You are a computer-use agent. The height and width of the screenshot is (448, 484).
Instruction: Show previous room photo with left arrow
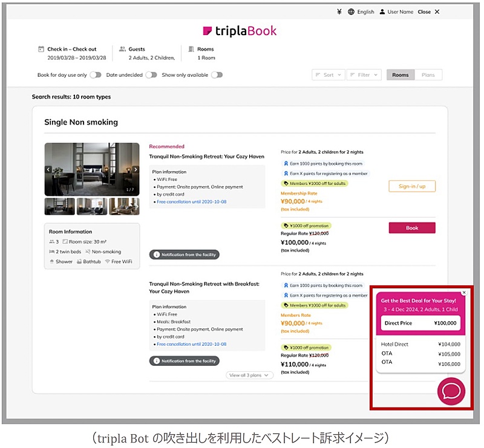pos(48,169)
